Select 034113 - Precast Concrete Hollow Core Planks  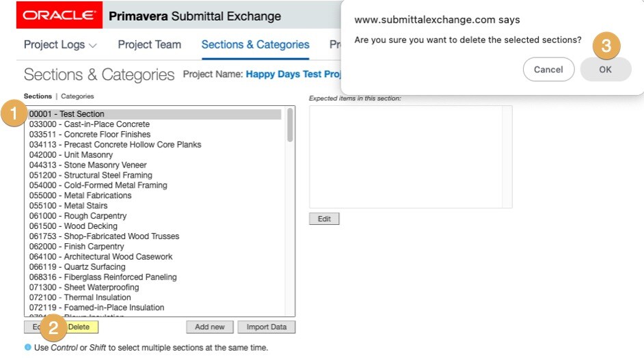[x=155, y=145]
